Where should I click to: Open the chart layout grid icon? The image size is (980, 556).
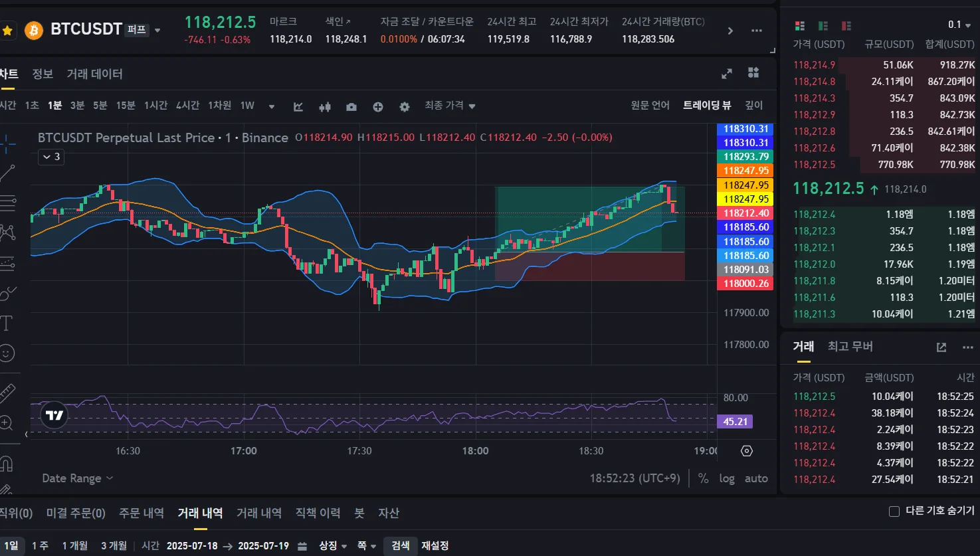tap(753, 73)
